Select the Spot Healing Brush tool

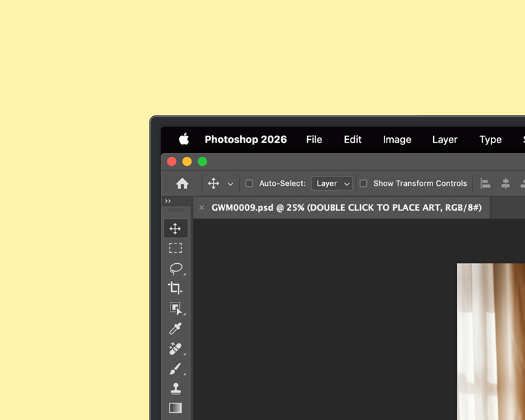pos(175,348)
